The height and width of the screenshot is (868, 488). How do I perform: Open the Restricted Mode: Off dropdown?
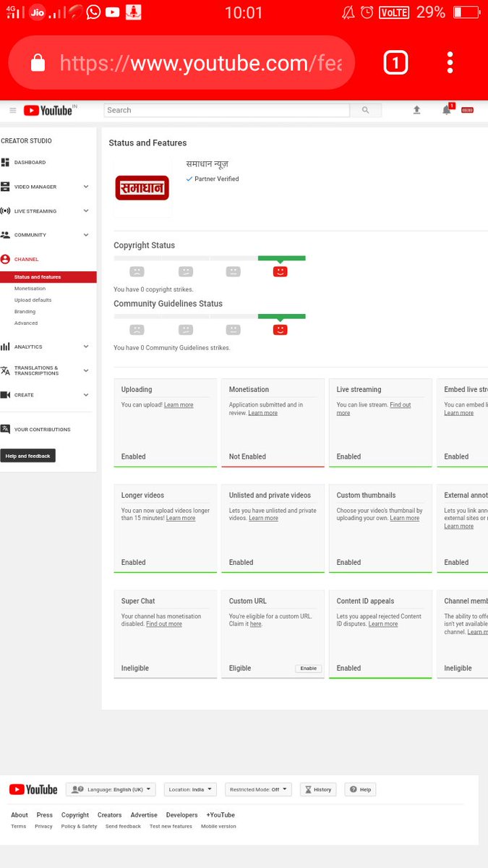(x=258, y=789)
